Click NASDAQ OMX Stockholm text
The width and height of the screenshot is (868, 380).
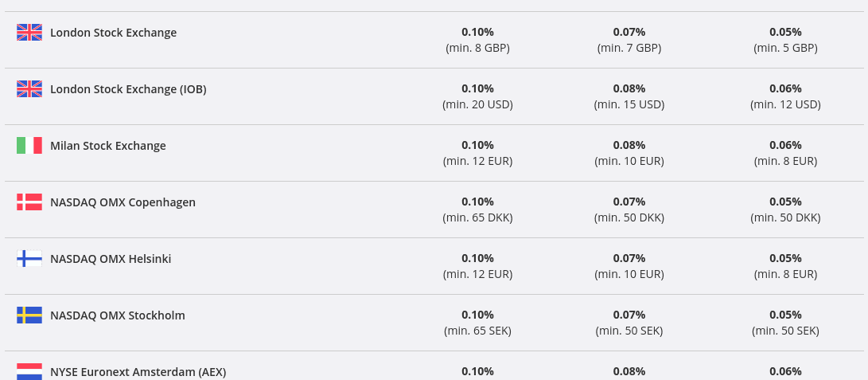pos(118,315)
